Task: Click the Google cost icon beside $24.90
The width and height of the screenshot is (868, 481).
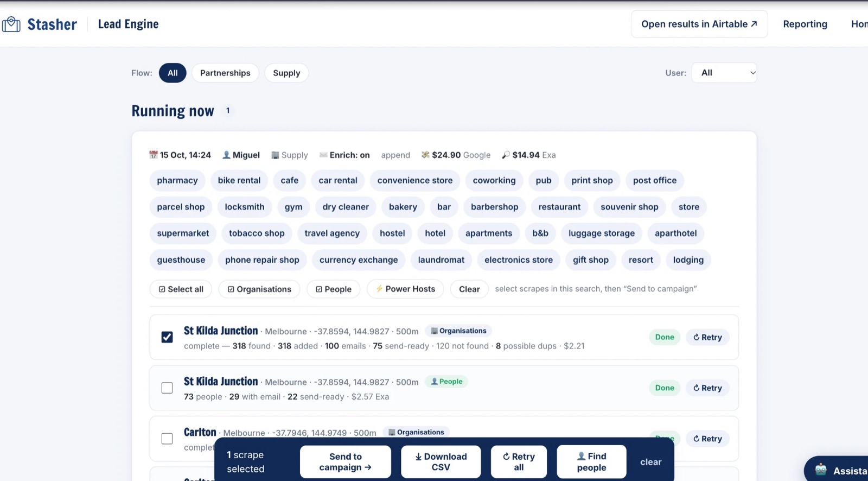Action: click(x=425, y=155)
